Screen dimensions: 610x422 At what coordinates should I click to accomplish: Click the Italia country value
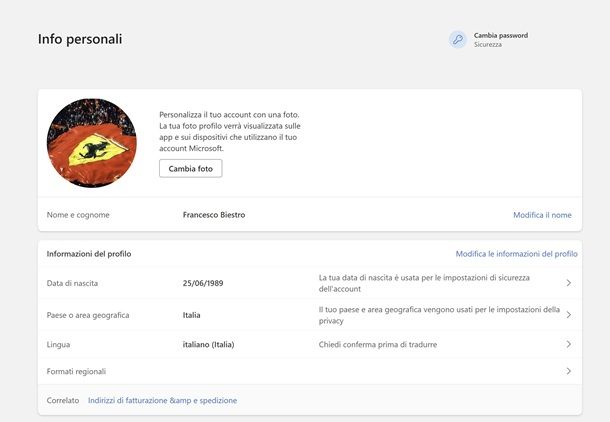click(192, 315)
